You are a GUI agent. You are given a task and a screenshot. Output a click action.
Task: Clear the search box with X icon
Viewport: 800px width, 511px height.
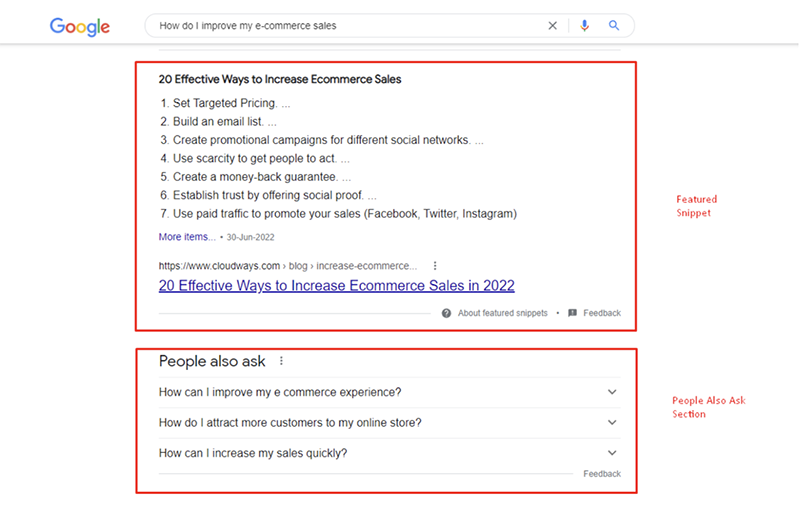coord(553,26)
